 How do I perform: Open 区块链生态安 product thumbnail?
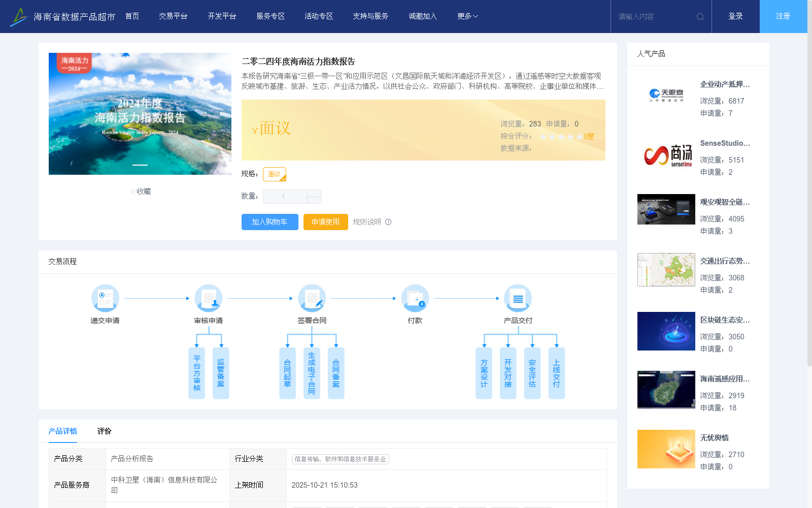(x=666, y=331)
